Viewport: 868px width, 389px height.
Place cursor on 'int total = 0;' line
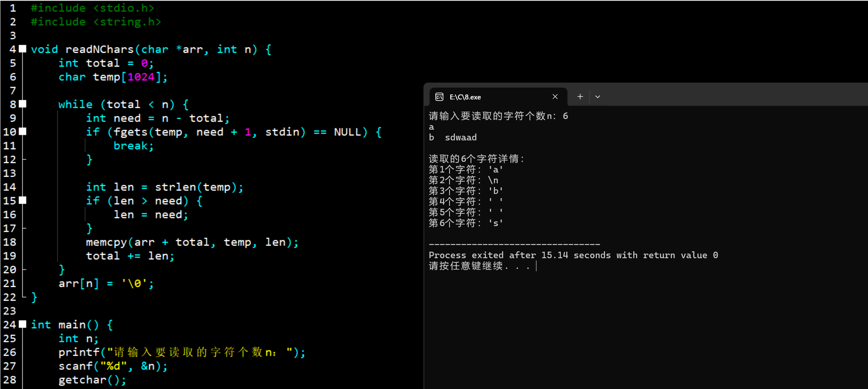(x=106, y=63)
